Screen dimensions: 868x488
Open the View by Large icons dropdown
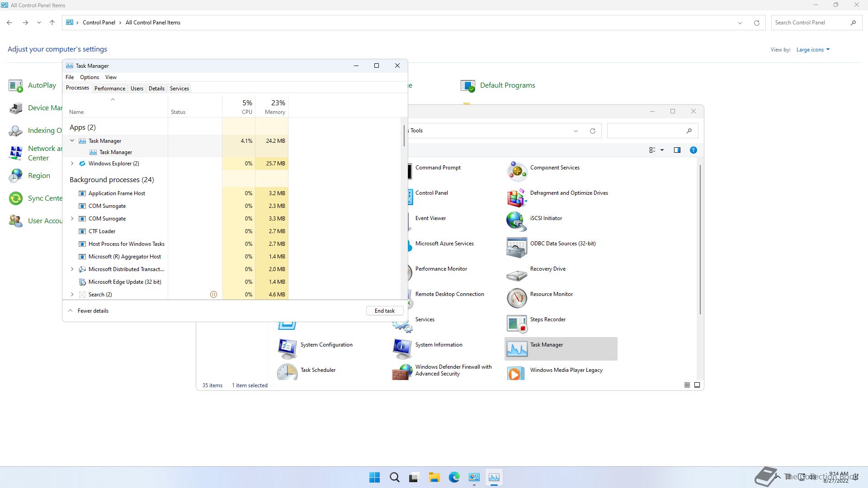point(813,50)
